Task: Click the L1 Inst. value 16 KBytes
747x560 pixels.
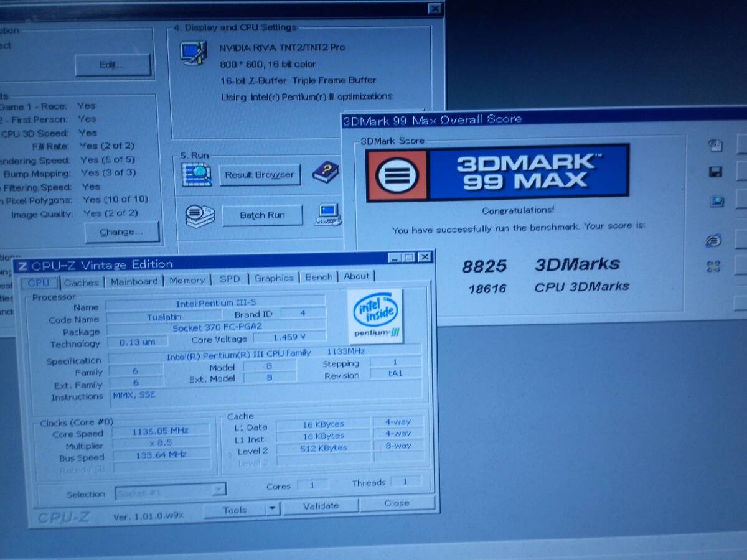Action: 322,436
